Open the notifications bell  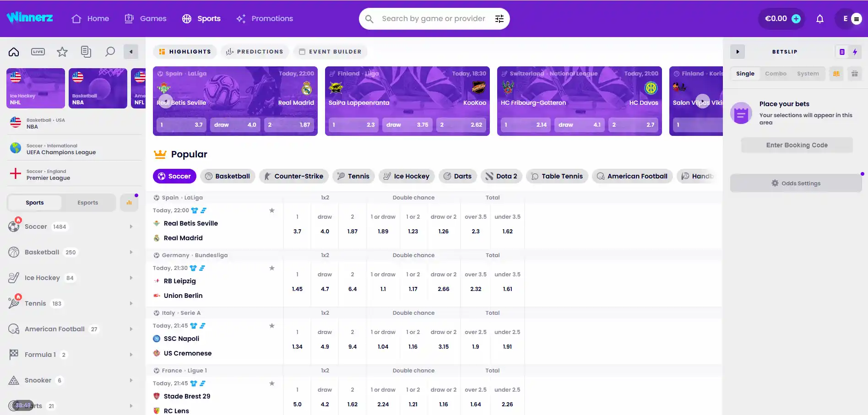click(820, 19)
